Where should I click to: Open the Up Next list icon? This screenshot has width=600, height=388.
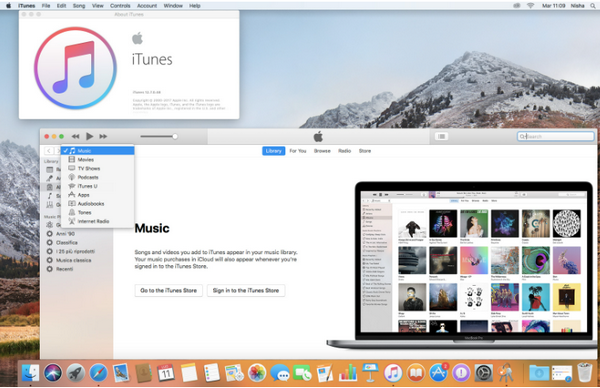441,136
